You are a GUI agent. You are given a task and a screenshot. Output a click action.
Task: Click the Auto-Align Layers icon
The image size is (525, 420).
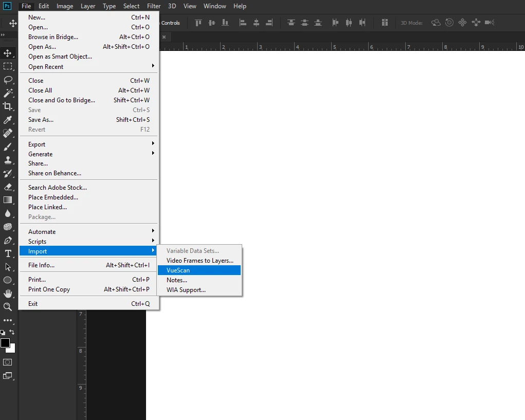coord(385,23)
